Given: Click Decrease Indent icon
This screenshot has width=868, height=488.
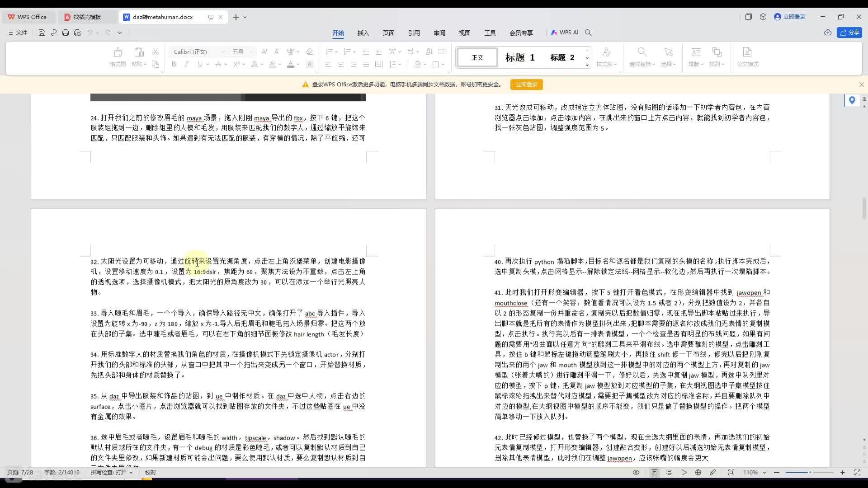Looking at the screenshot, I should [366, 52].
